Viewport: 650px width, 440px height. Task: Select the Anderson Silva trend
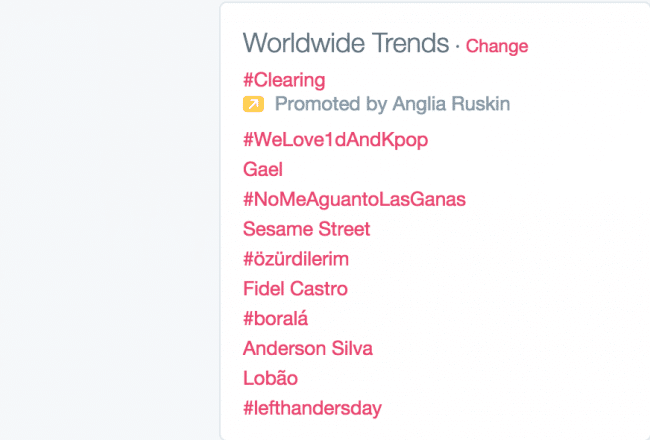pos(308,349)
